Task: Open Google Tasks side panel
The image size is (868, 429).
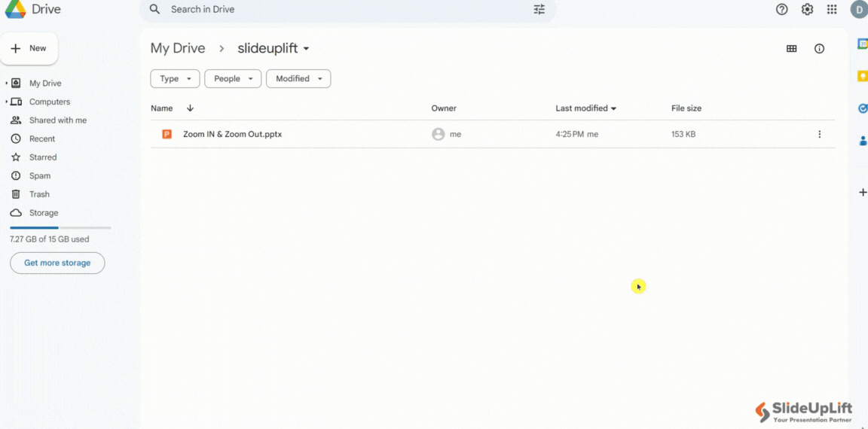Action: click(x=863, y=108)
